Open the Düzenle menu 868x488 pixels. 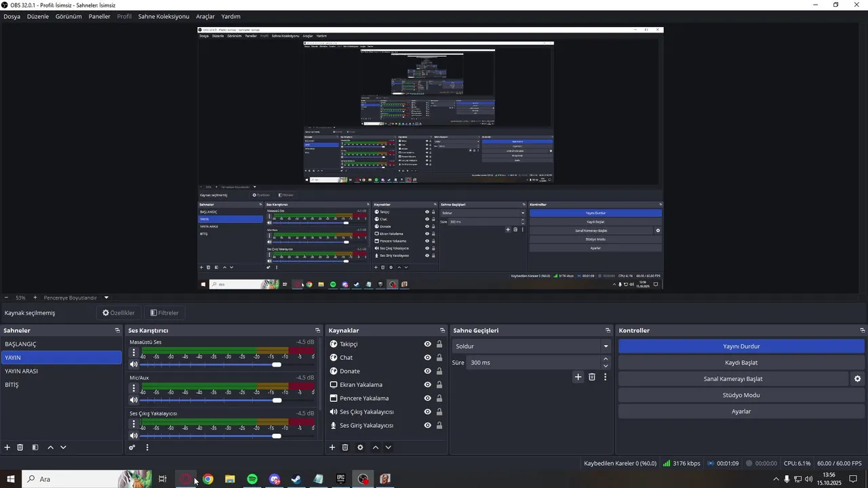pos(38,16)
